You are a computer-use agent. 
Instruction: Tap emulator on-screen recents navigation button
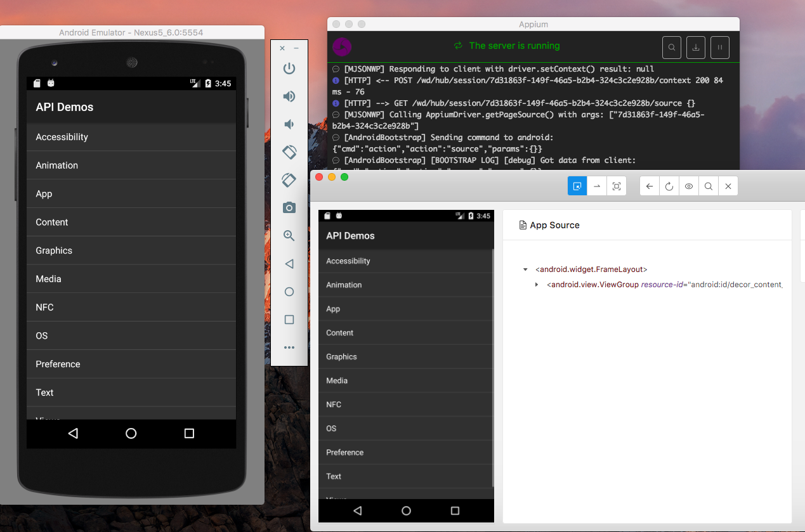[x=189, y=434]
